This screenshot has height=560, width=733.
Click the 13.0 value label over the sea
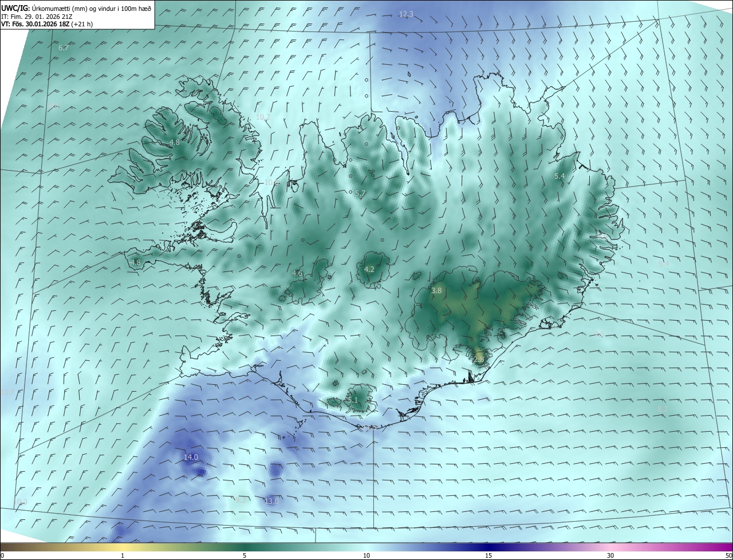tap(271, 501)
